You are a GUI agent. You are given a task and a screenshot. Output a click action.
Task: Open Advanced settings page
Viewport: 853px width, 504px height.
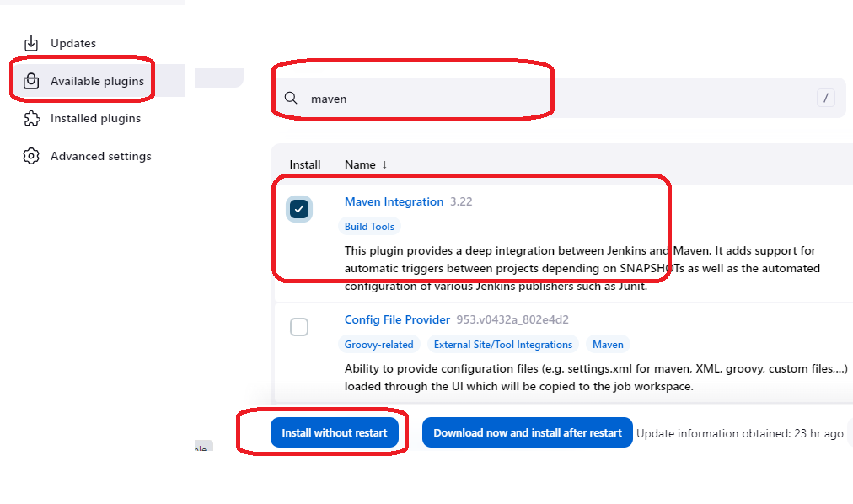point(100,156)
